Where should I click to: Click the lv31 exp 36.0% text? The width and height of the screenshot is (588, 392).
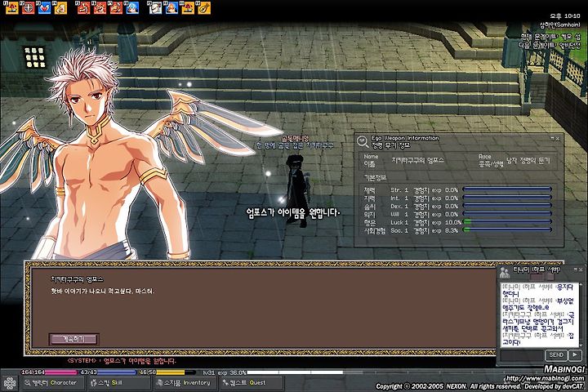tap(225, 372)
